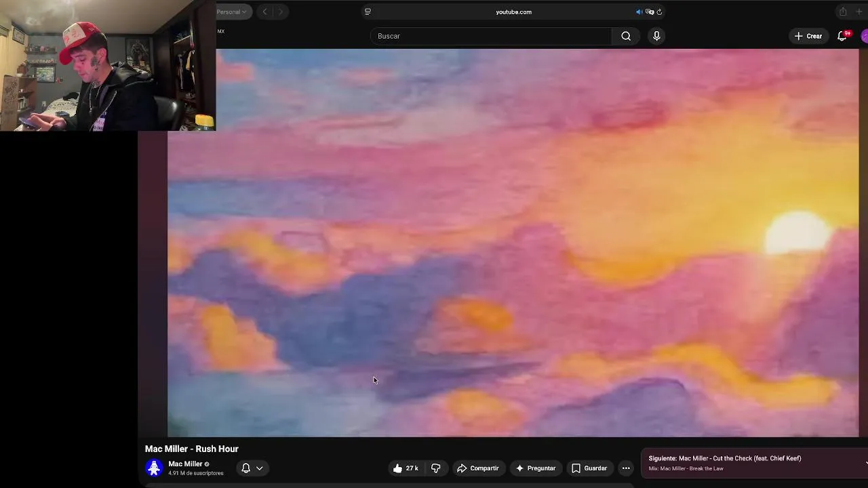Click Mix: Mac Miller - Break the Law

point(686,468)
